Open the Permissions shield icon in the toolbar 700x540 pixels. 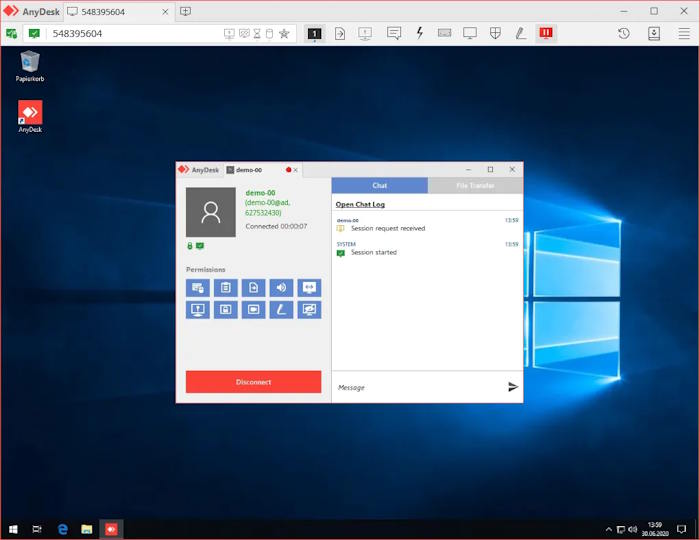point(495,33)
